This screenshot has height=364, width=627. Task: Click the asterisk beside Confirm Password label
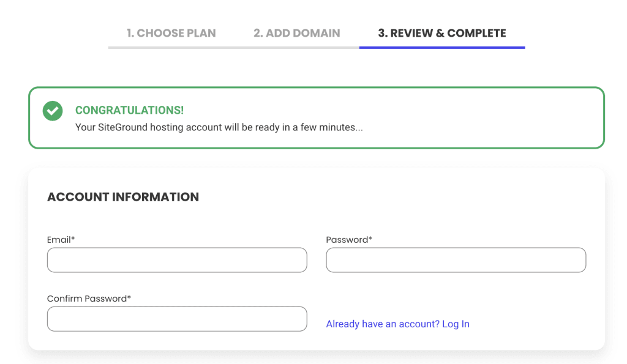129,297
